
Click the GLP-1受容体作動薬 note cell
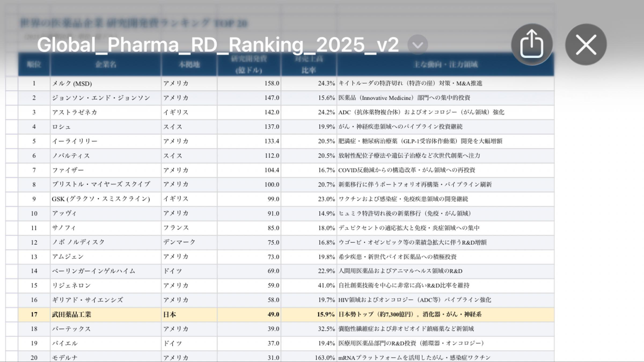pyautogui.click(x=445, y=141)
